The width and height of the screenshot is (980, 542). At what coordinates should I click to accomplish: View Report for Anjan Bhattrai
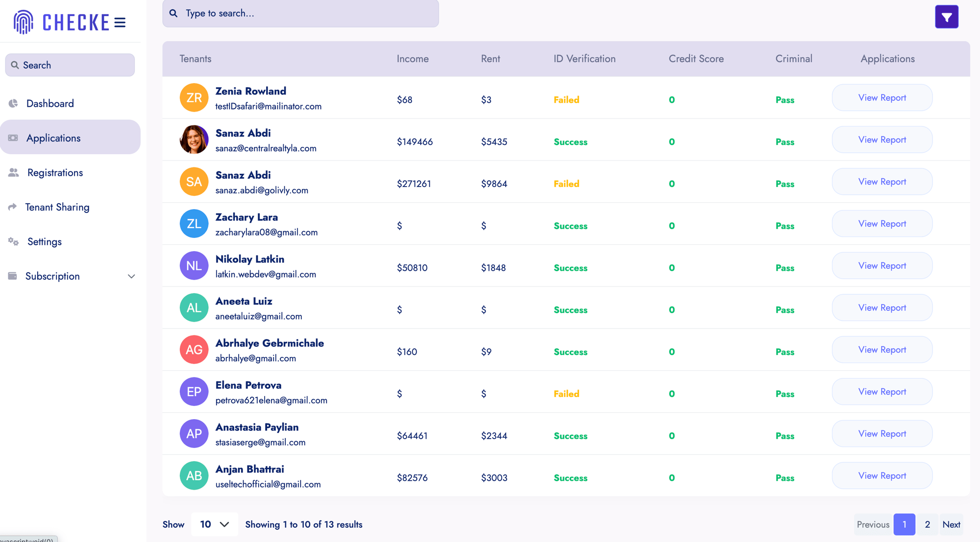pos(882,475)
